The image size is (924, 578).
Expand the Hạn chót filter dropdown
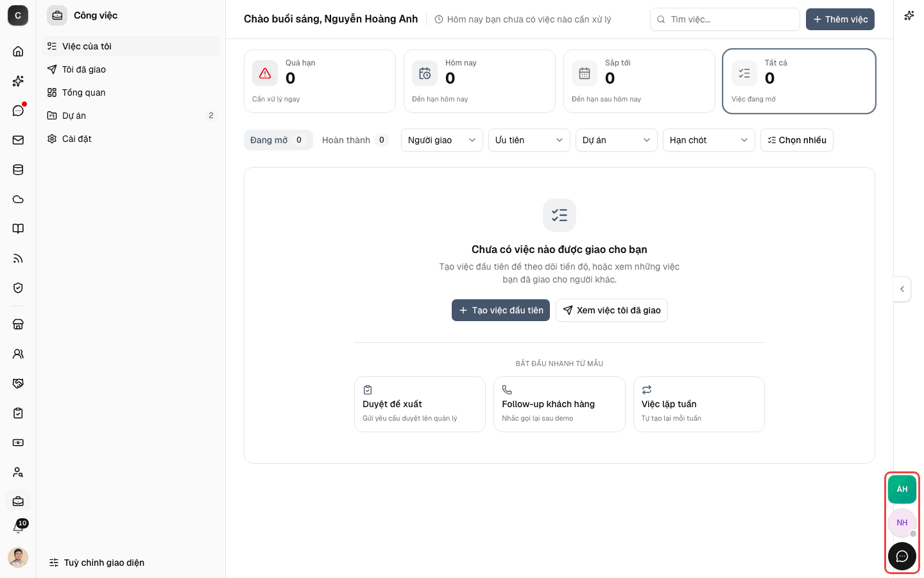pyautogui.click(x=709, y=140)
